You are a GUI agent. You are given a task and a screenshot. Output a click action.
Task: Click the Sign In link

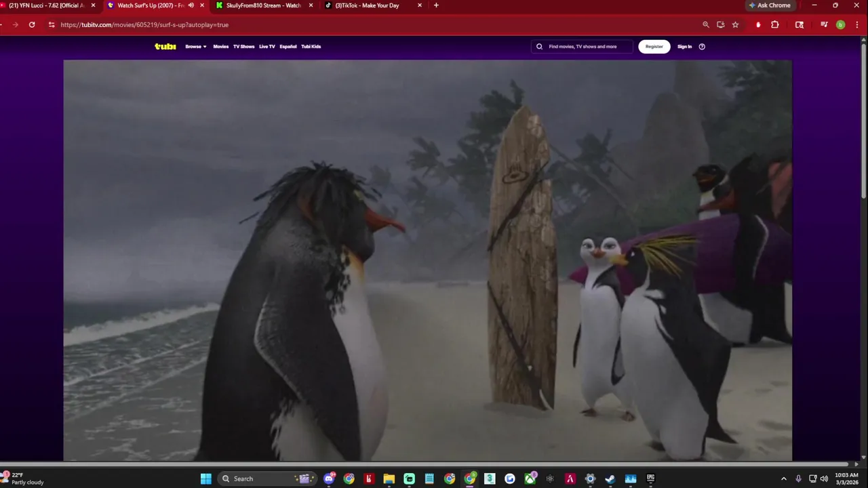click(x=685, y=47)
